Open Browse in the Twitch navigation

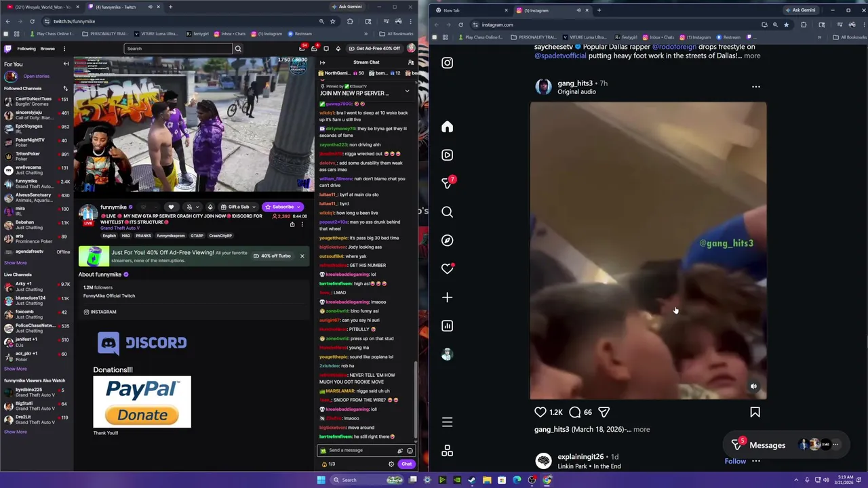coord(47,49)
